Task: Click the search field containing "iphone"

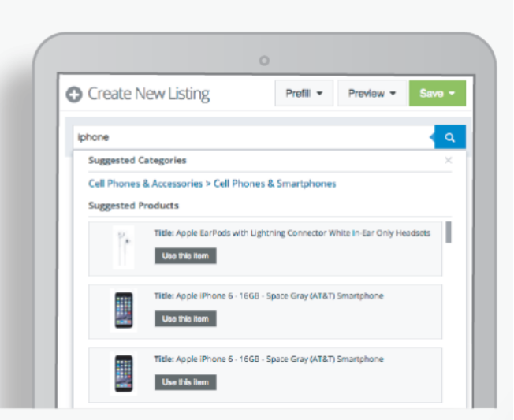Action: click(252, 137)
